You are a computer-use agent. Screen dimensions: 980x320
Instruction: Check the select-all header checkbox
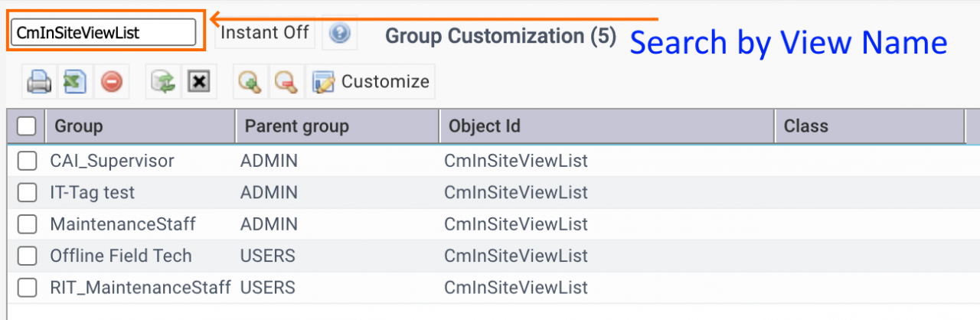tap(26, 126)
